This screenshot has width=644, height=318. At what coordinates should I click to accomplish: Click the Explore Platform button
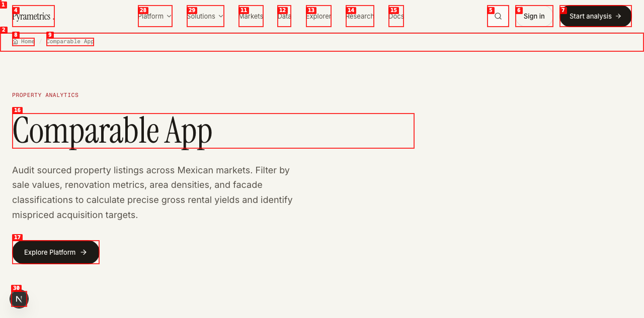coord(56,252)
